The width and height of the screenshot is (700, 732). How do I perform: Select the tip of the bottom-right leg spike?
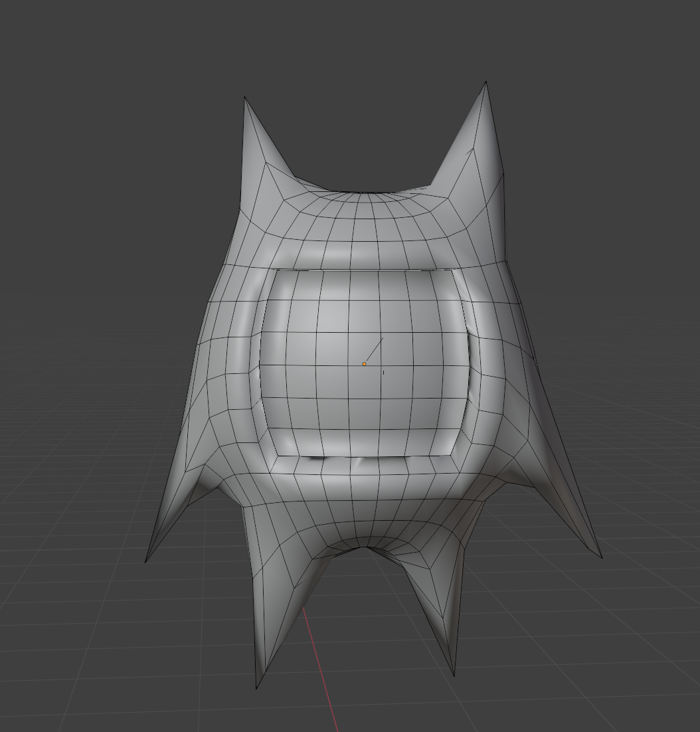coord(454,674)
